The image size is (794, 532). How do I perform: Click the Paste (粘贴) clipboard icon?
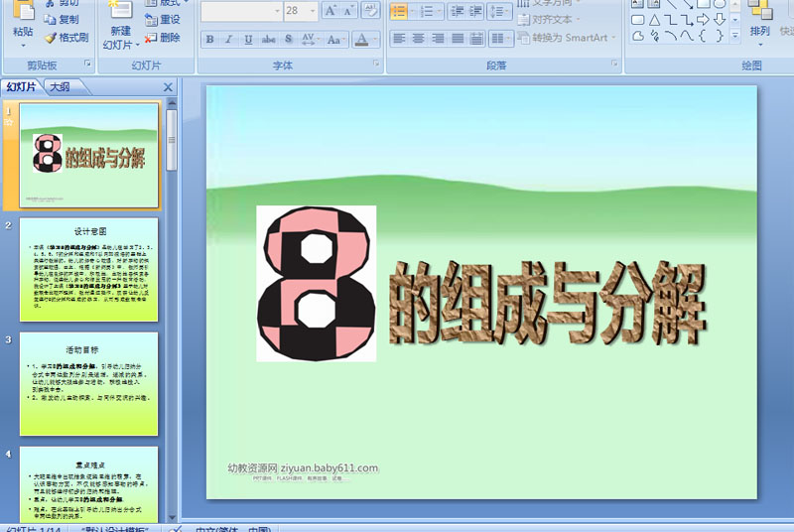[x=23, y=10]
